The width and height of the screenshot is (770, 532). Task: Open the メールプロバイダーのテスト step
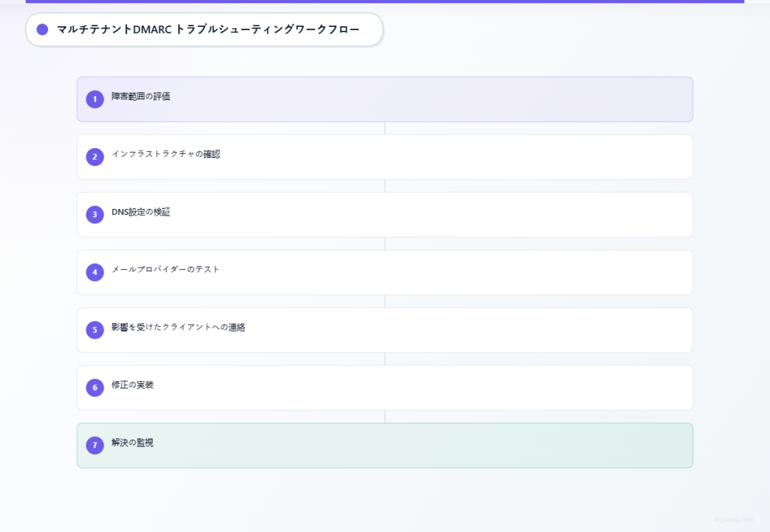(385, 272)
